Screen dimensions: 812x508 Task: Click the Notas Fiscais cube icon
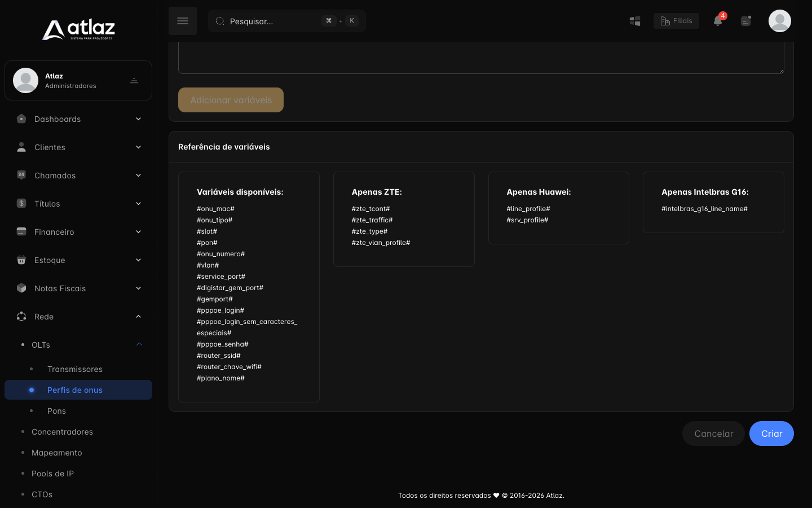point(21,288)
